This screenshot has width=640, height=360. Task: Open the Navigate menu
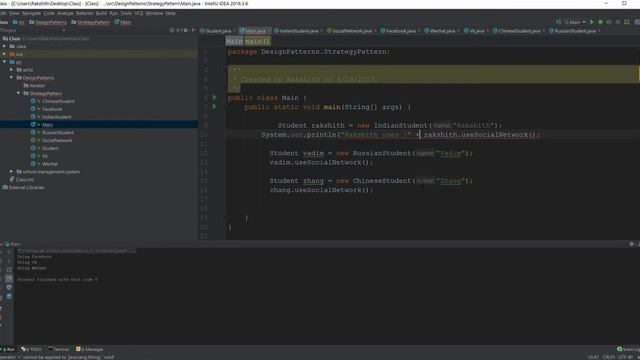point(31,13)
